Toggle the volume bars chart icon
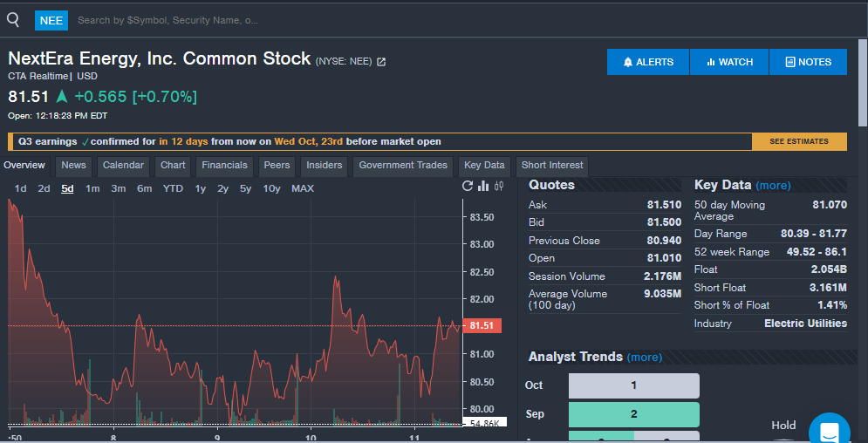The width and height of the screenshot is (868, 443). [x=484, y=186]
